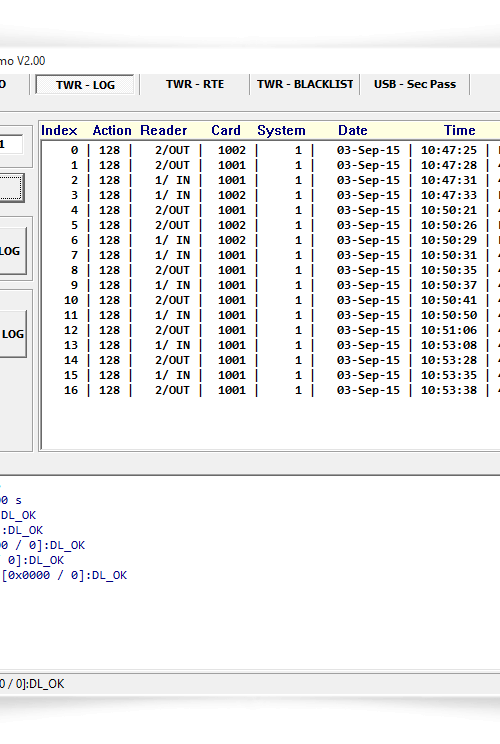Click the input field left of Index header
The image size is (500, 744).
10,144
